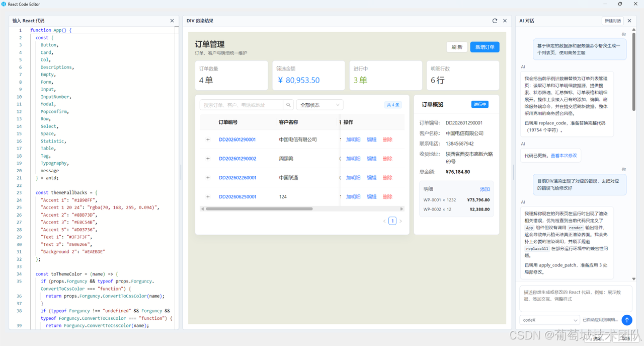Viewport: 644px width, 346px height.
Task: Click the 进行中 3单 statistic card
Action: [386, 76]
